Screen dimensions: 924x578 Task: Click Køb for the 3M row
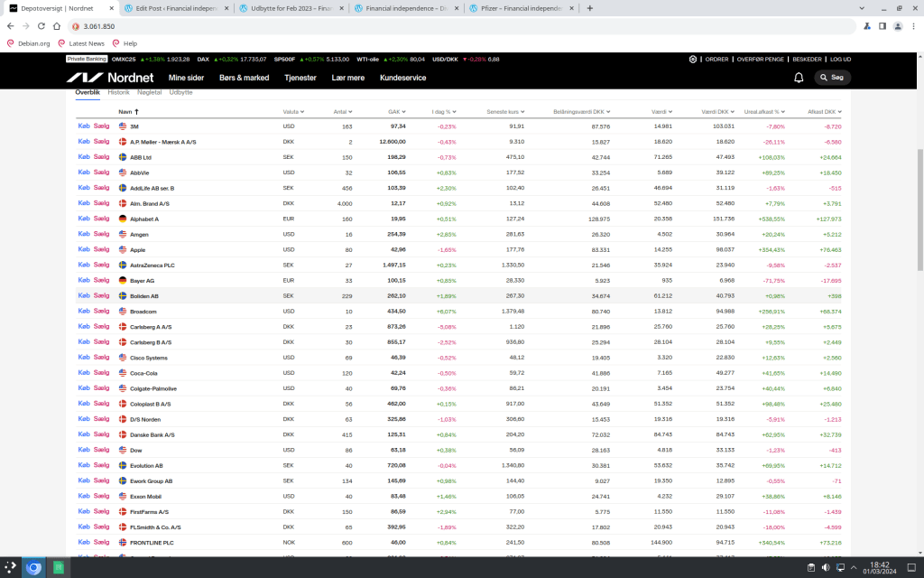84,126
